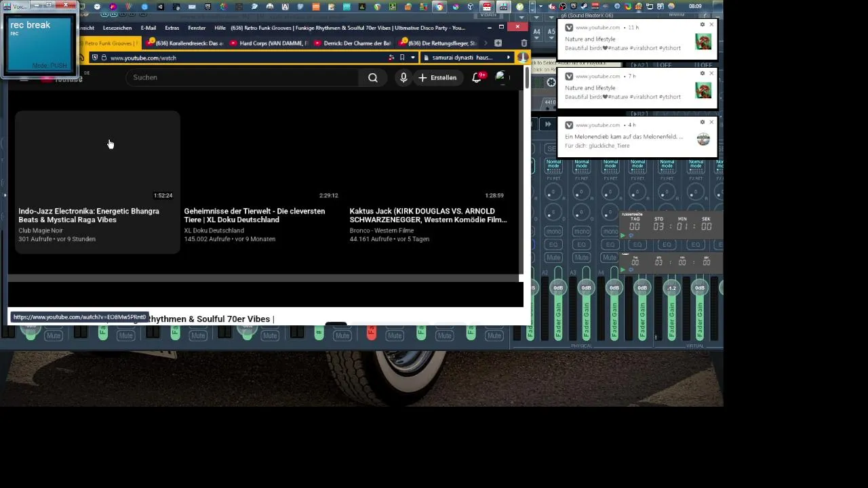Click the padlock site info icon
The width and height of the screenshot is (868, 488).
click(x=104, y=58)
